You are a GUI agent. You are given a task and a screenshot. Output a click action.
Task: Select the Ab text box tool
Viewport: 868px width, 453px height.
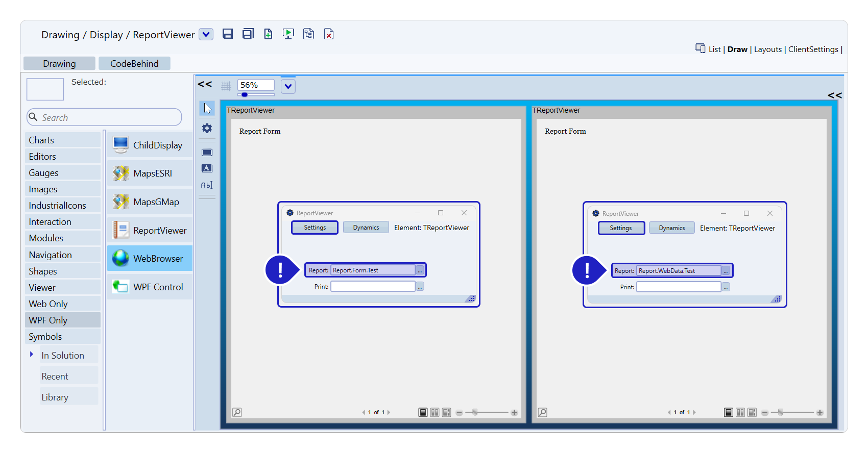click(207, 185)
